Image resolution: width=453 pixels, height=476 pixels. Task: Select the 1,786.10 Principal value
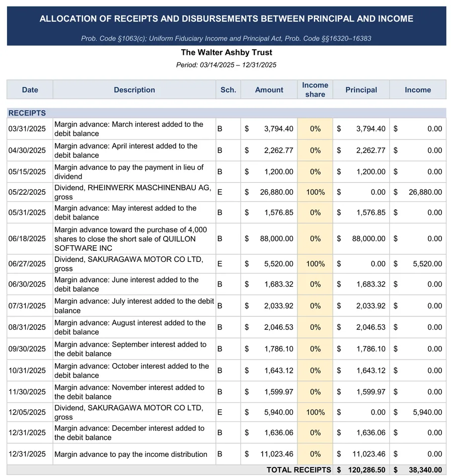[x=370, y=349]
